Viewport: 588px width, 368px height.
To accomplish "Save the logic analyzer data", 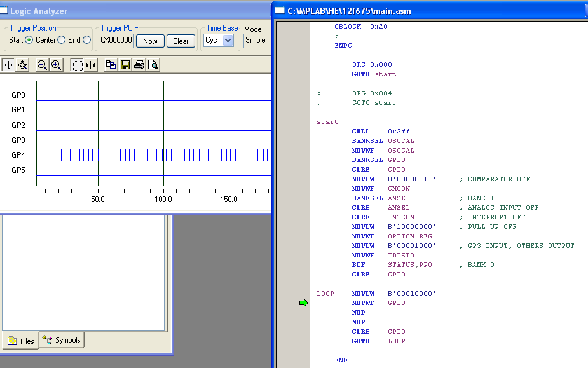I will (125, 65).
